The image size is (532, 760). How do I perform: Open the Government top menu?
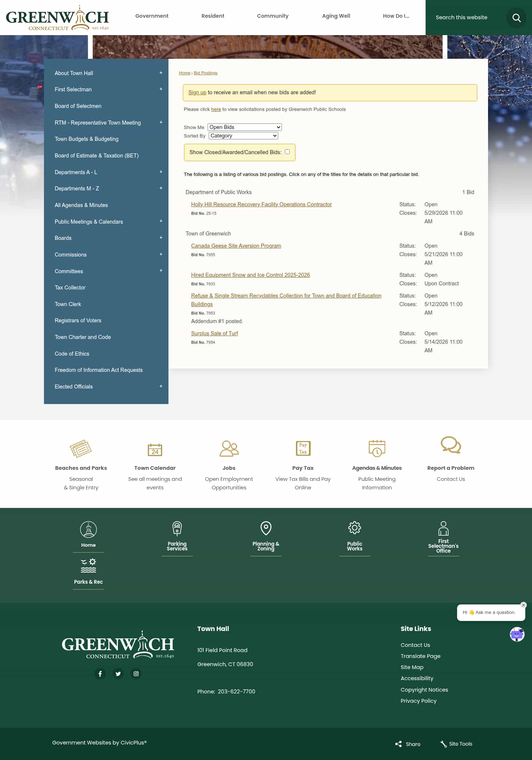point(152,16)
